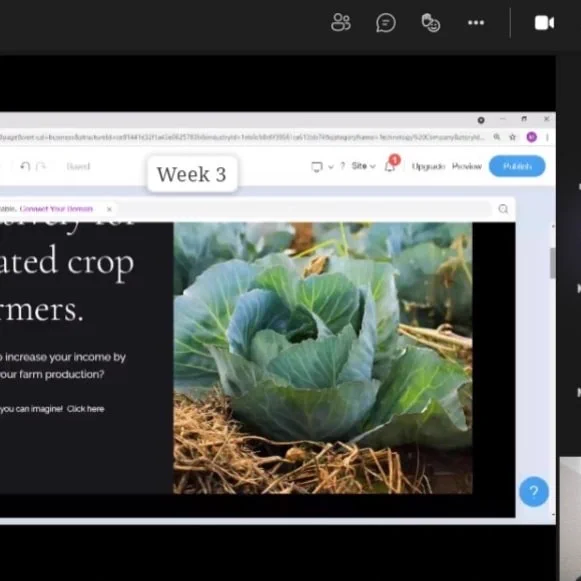Image resolution: width=581 pixels, height=581 pixels.
Task: Close the browser window
Action: pos(547,119)
